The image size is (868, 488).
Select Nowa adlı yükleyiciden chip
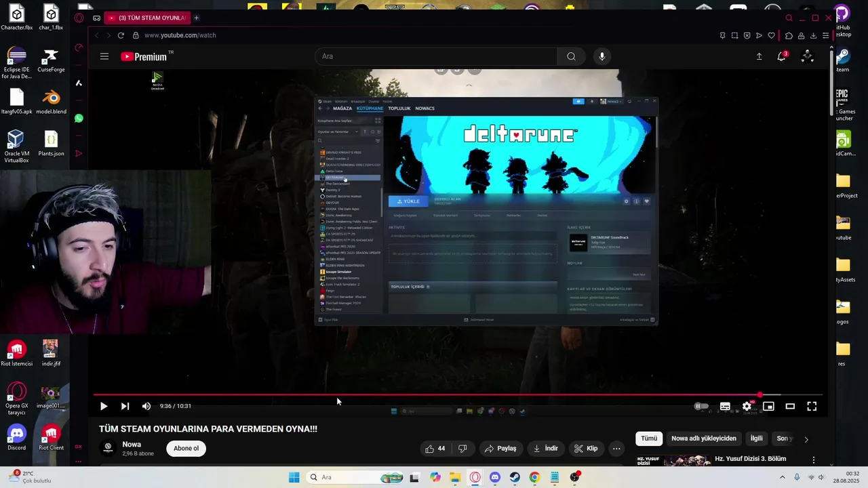tap(704, 439)
